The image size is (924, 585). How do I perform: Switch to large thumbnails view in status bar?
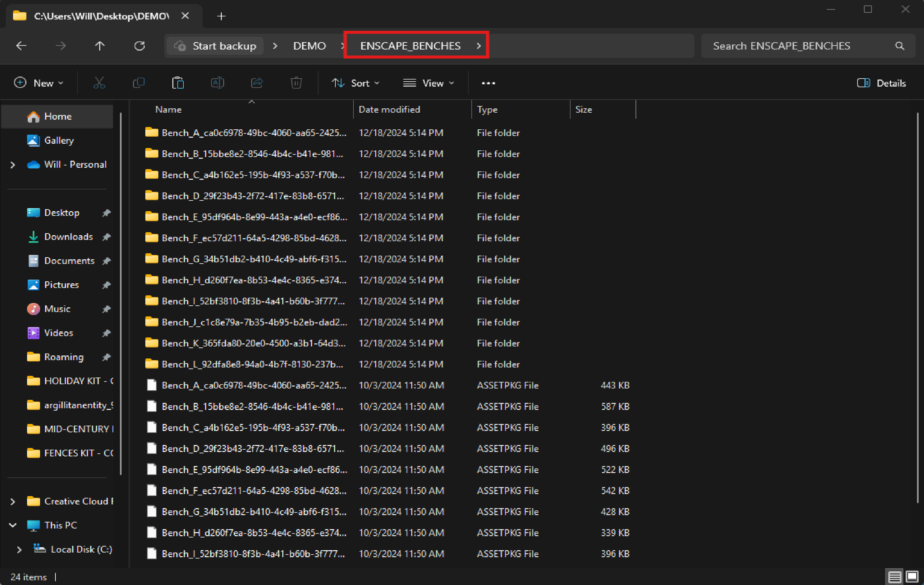[912, 576]
